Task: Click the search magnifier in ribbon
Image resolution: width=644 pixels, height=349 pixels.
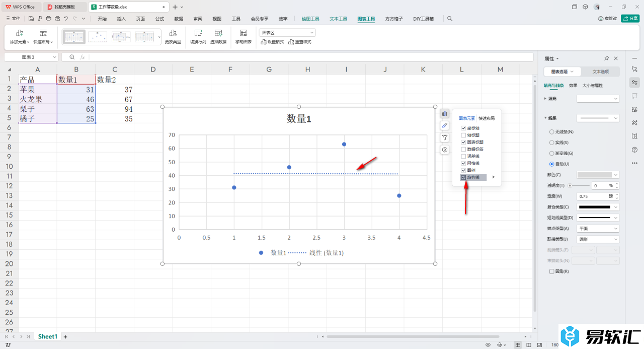Action: [x=450, y=19]
